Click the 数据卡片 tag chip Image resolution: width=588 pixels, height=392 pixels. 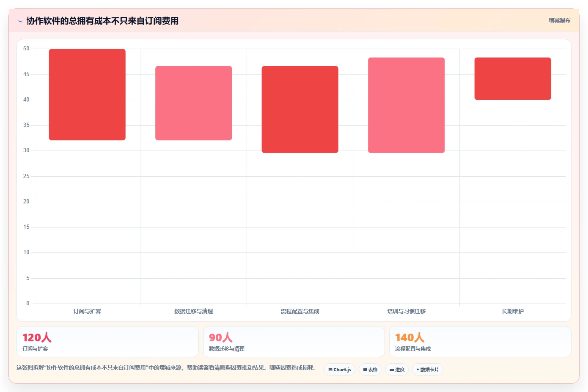428,370
